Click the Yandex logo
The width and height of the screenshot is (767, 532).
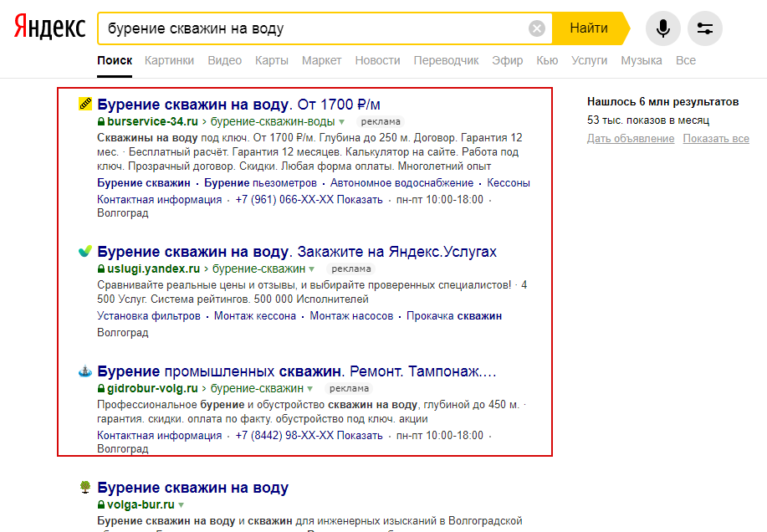(x=49, y=27)
